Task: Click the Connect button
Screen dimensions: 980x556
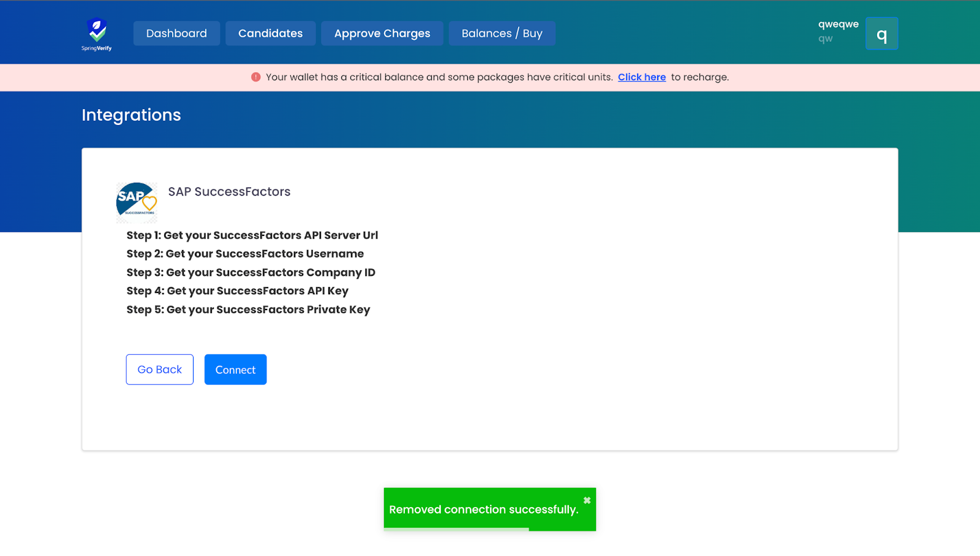Action: [x=235, y=370]
